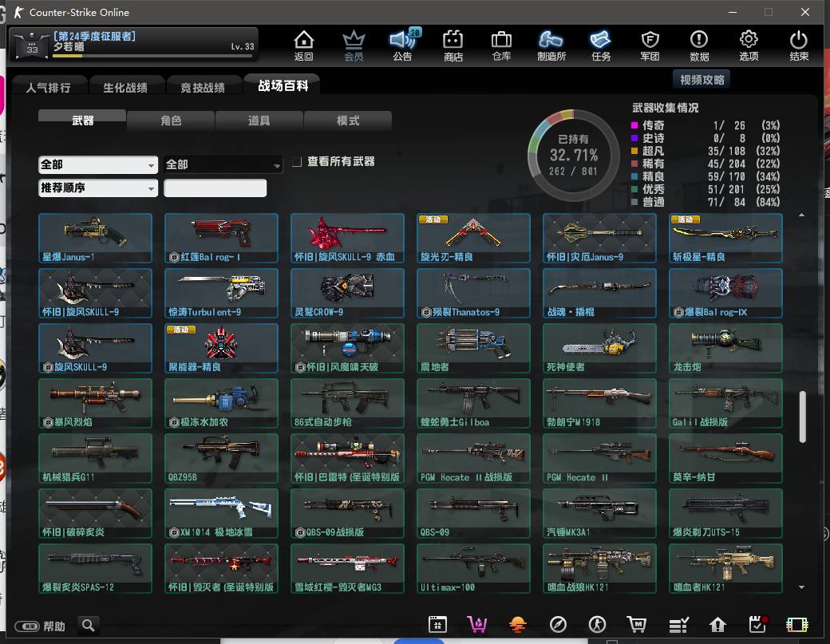
Task: Click the magnifier search icon beside 帮助
Action: [89, 626]
